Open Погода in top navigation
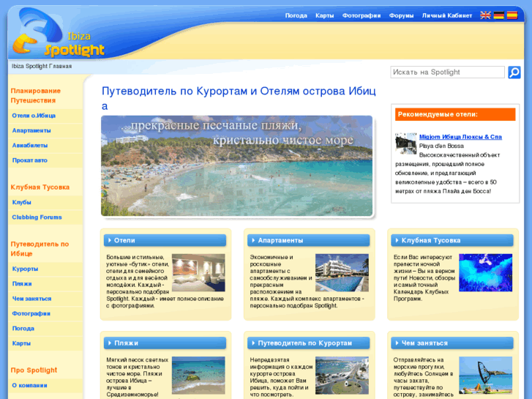The width and height of the screenshot is (532, 399). click(x=296, y=15)
